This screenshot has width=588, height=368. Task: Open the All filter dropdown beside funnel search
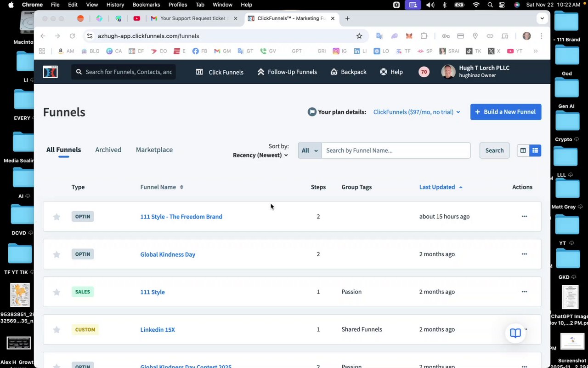coord(310,150)
